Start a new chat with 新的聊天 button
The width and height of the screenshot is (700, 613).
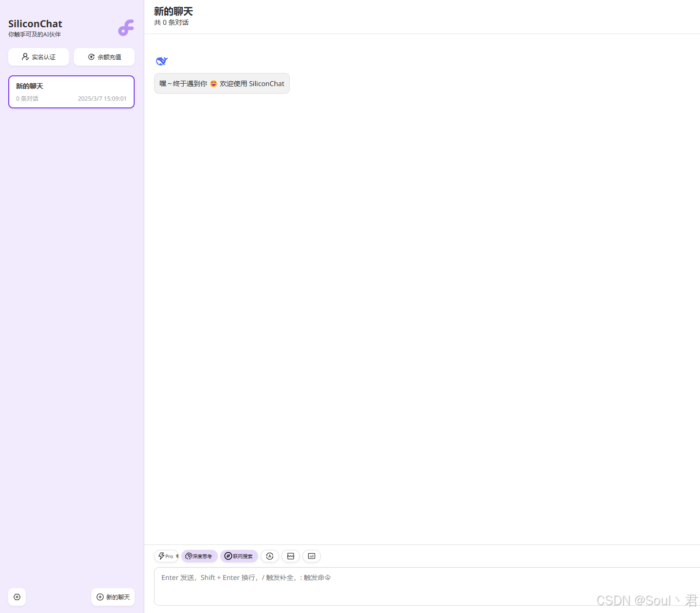pyautogui.click(x=113, y=597)
